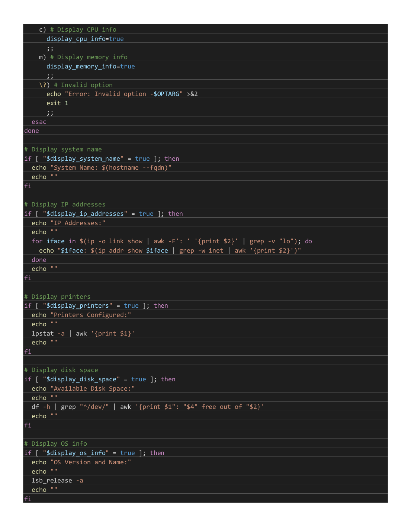Click the 'lsb_release -a' command line
This screenshot has width=411, height=532.
(57, 480)
